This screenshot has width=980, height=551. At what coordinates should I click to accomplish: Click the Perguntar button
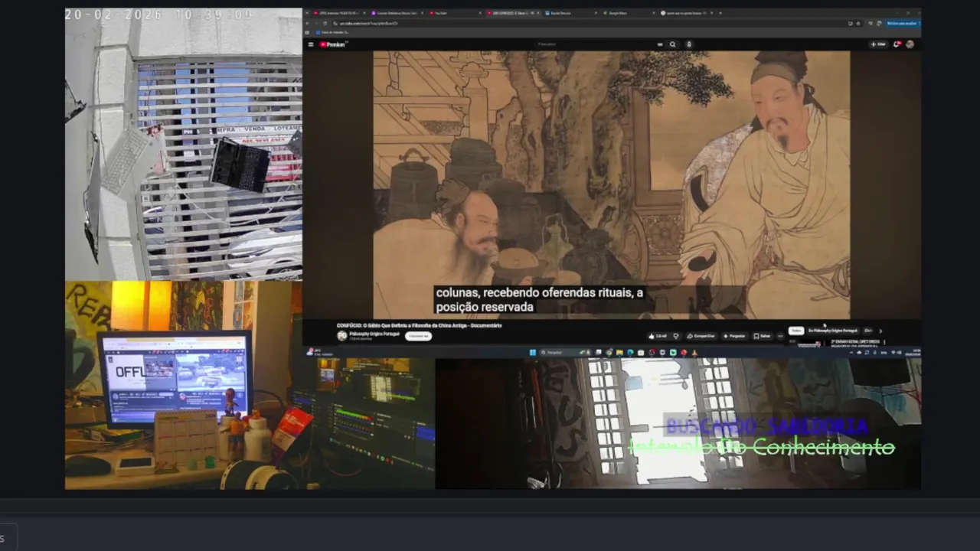[x=734, y=336]
